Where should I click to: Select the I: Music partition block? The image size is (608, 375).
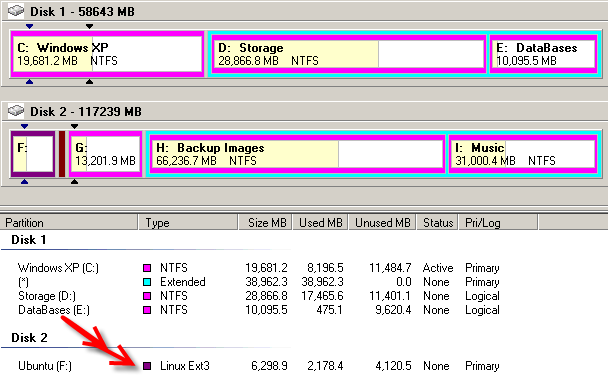point(523,154)
